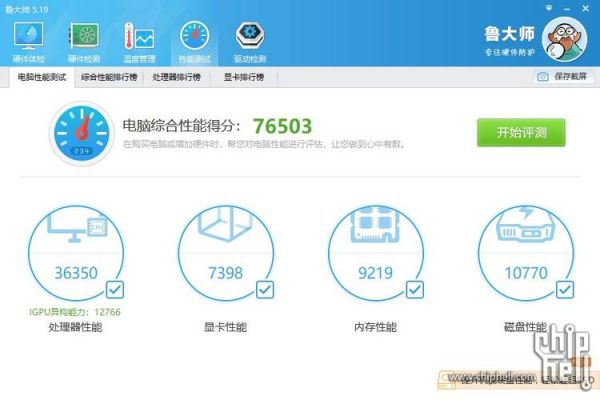Toggle the 磁盘性能 checkbox
Screen dimensions: 600x400
(565, 290)
